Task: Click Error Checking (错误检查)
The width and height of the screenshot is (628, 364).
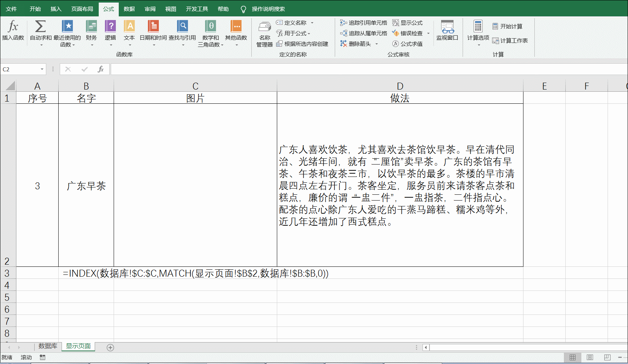Action: tap(407, 33)
